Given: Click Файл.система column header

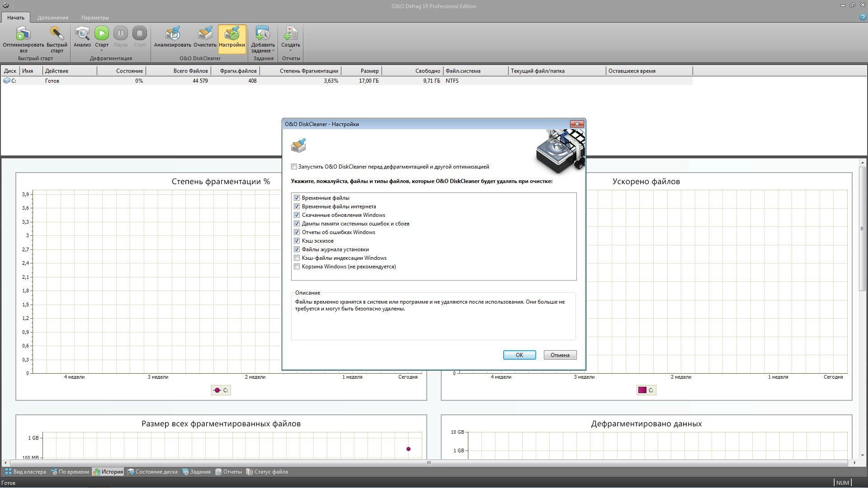Looking at the screenshot, I should [476, 71].
